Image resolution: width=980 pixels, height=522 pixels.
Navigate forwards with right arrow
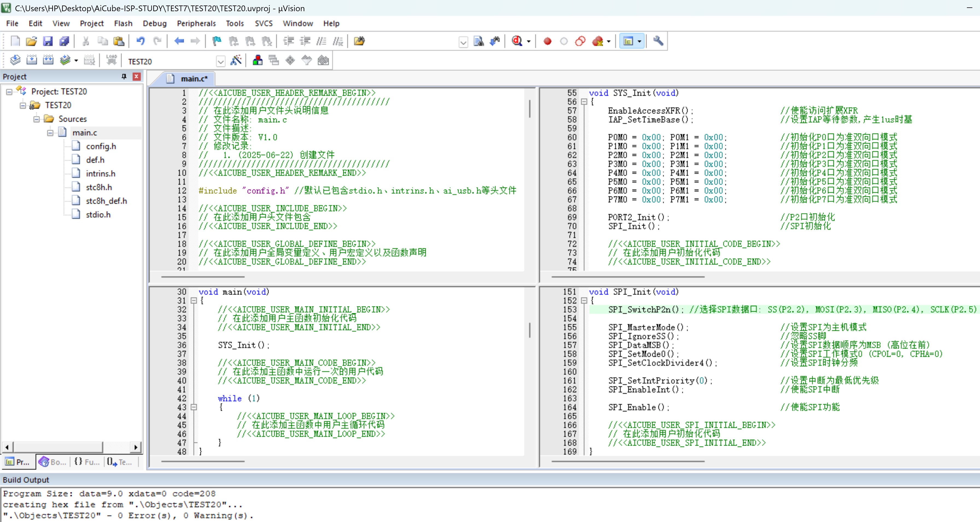click(x=195, y=41)
